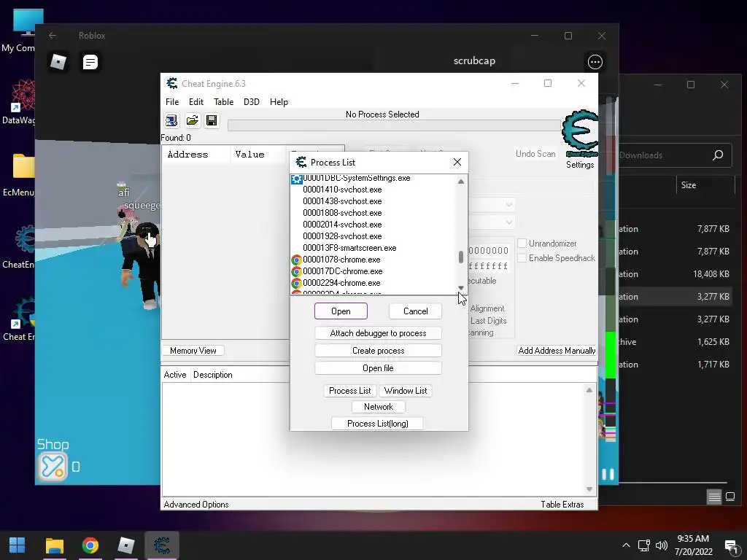Click Process List(long) button
747x560 pixels.
click(x=377, y=424)
